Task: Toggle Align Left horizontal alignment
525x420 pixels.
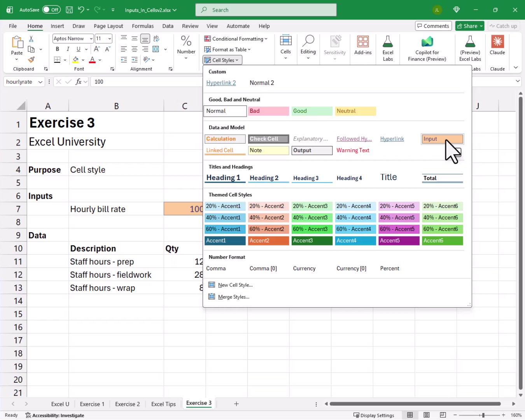Action: [124, 49]
